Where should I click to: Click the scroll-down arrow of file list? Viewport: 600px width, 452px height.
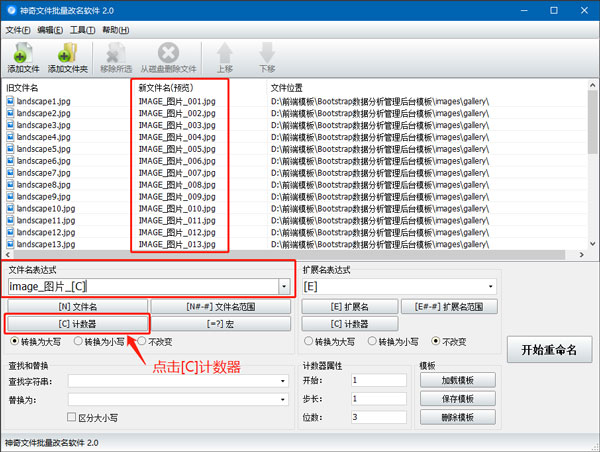tap(592, 244)
